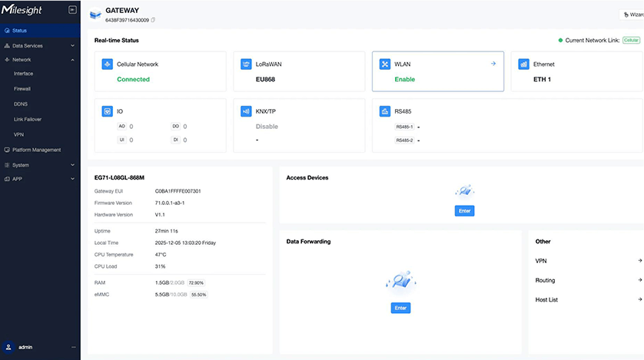
Task: Click the RS485 card icon
Action: coord(386,111)
